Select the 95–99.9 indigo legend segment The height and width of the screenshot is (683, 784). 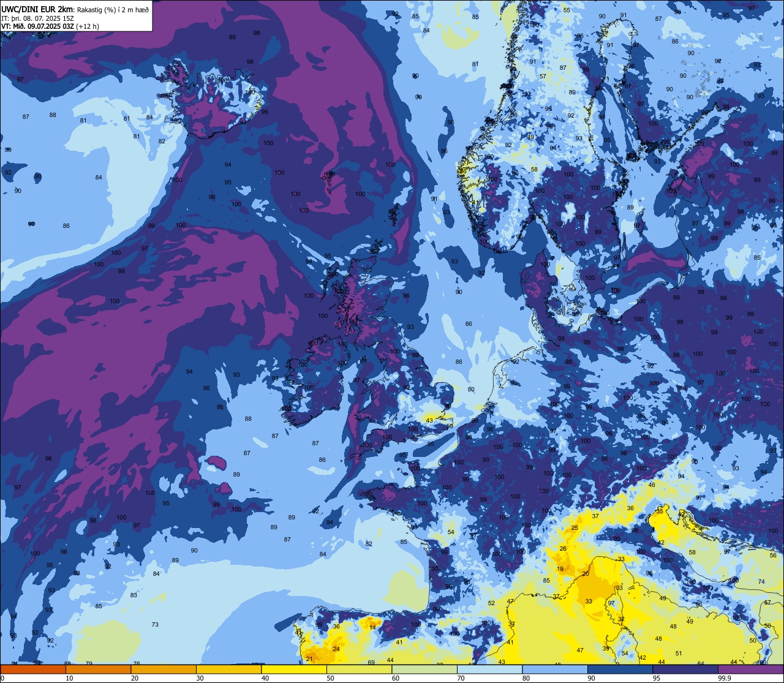click(685, 669)
